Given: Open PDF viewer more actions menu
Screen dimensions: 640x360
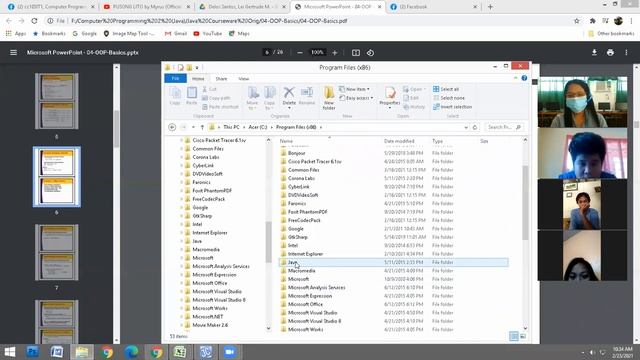Looking at the screenshot, I should point(626,52).
